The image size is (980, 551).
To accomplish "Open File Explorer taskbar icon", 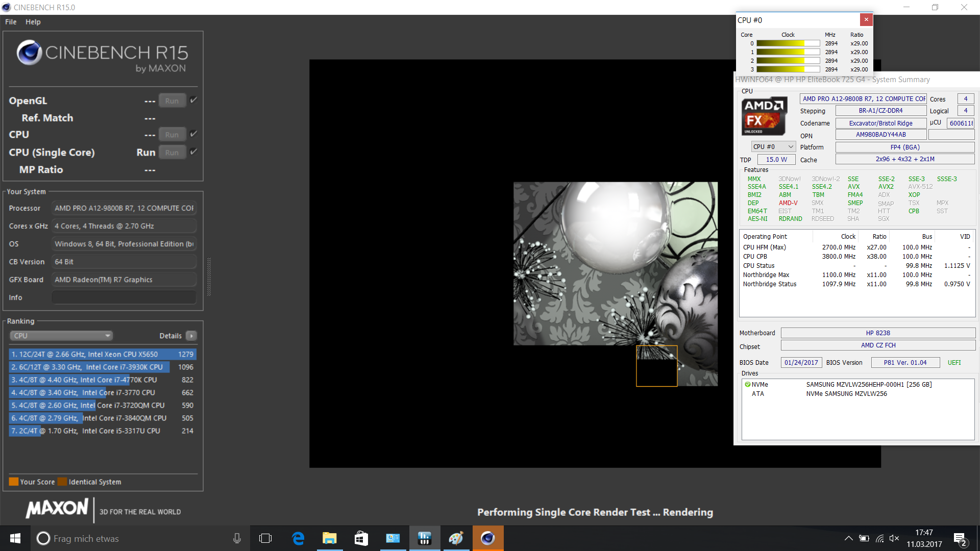I will pos(329,538).
